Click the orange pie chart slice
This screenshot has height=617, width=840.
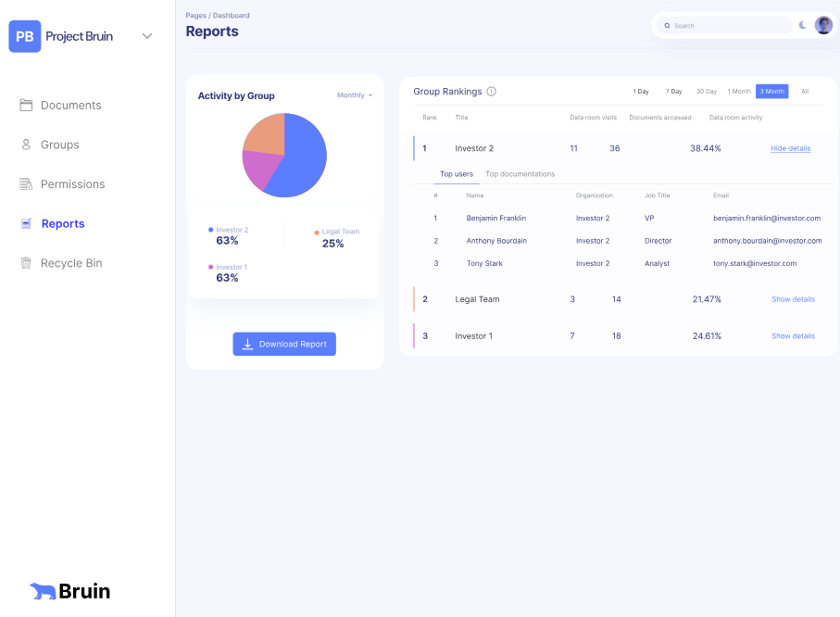click(268, 135)
